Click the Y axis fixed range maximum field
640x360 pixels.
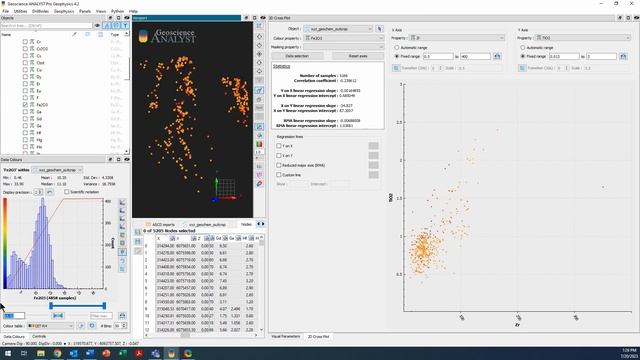point(601,56)
